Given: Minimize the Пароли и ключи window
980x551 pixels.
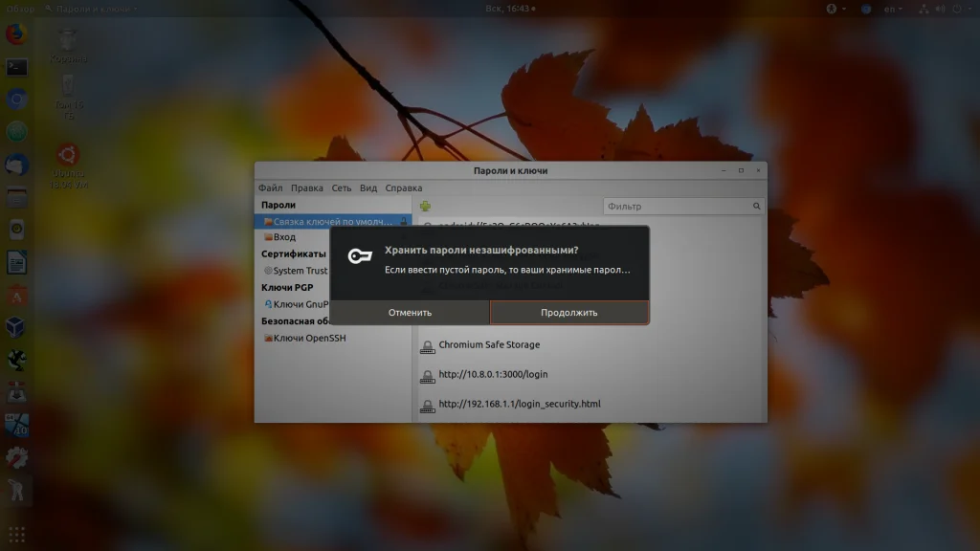Looking at the screenshot, I should (x=724, y=170).
